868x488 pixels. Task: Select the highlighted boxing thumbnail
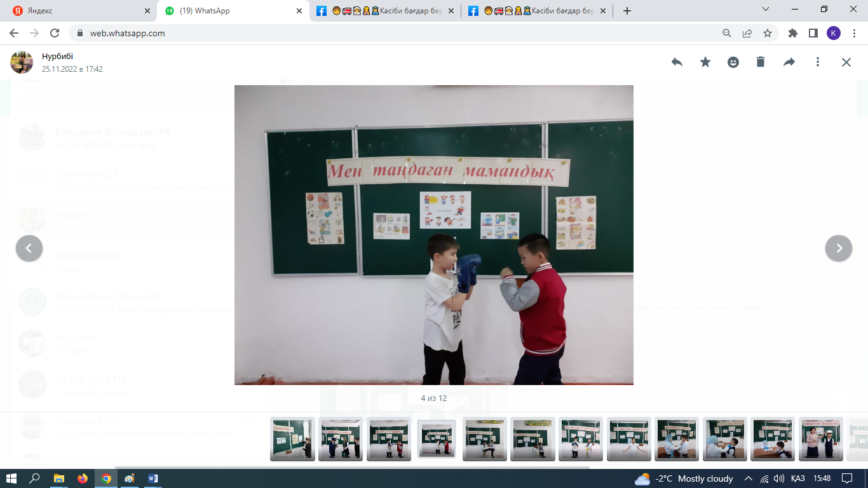437,439
